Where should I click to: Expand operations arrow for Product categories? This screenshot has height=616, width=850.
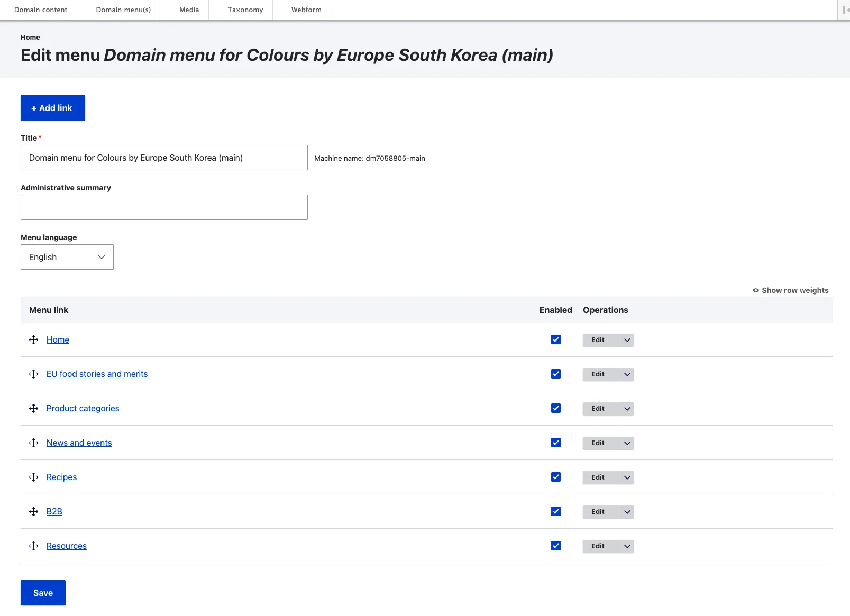pos(627,409)
